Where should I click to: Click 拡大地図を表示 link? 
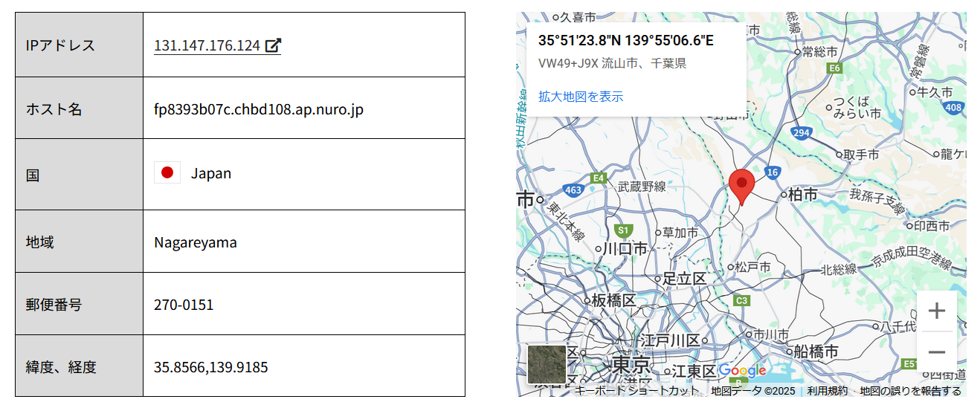pos(581,97)
